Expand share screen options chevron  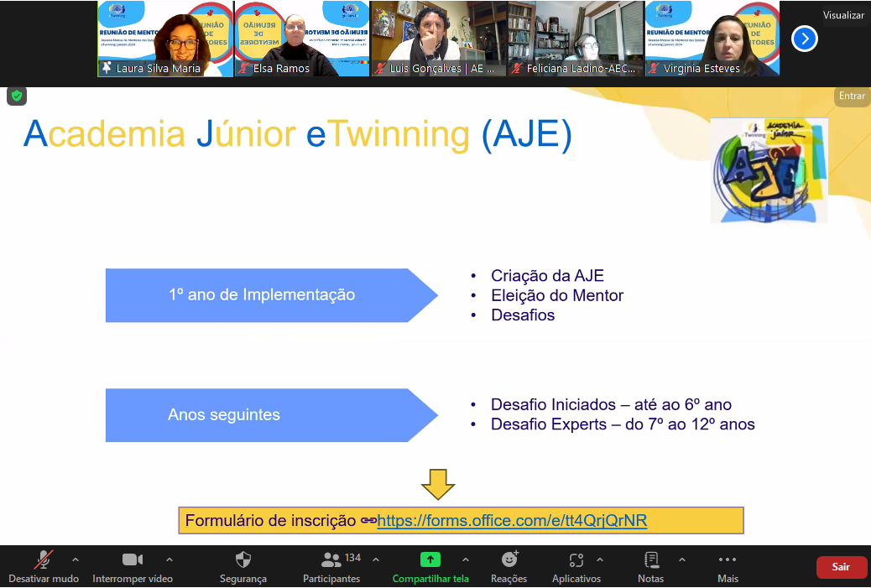[x=466, y=559]
